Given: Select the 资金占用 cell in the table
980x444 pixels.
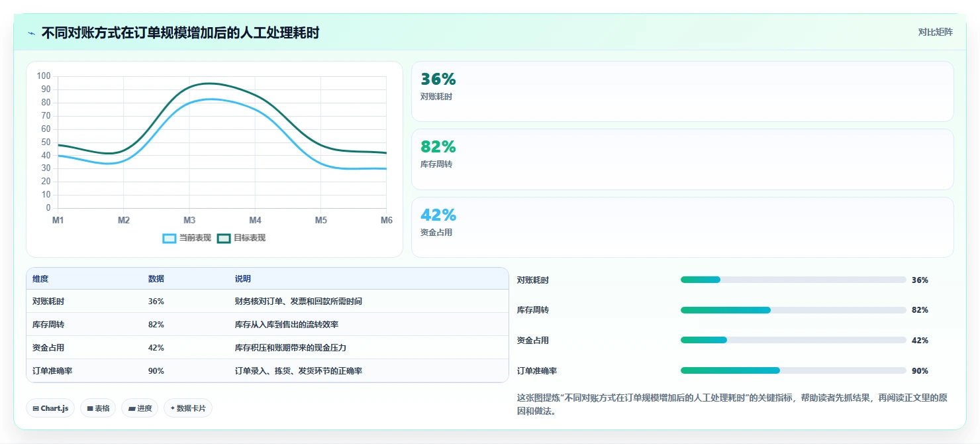Looking at the screenshot, I should click(48, 347).
